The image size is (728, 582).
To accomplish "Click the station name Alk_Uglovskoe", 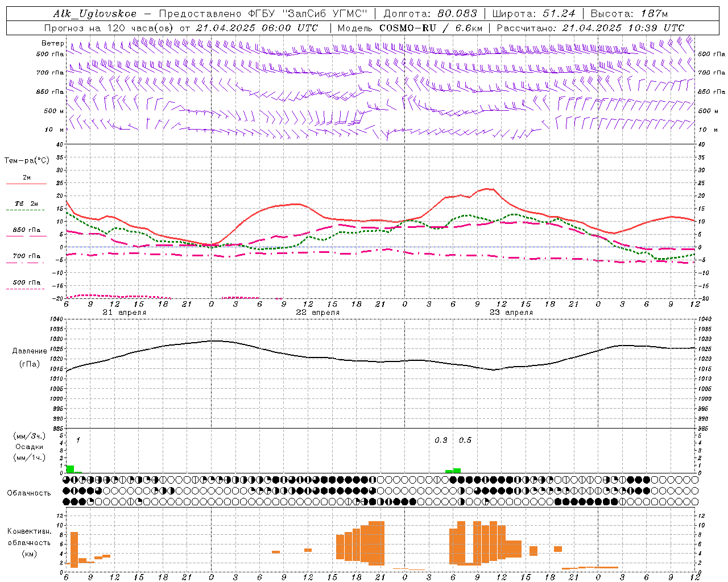I will tap(95, 14).
